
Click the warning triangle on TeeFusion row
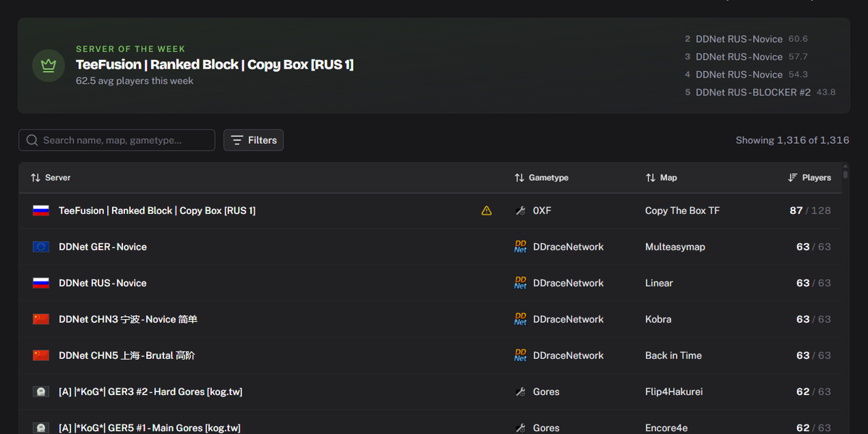(x=487, y=210)
